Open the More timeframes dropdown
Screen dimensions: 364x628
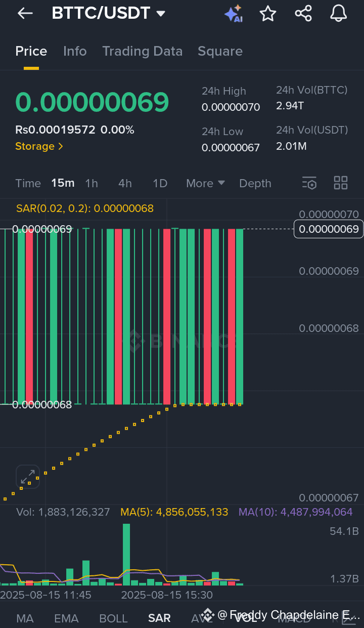(x=205, y=183)
